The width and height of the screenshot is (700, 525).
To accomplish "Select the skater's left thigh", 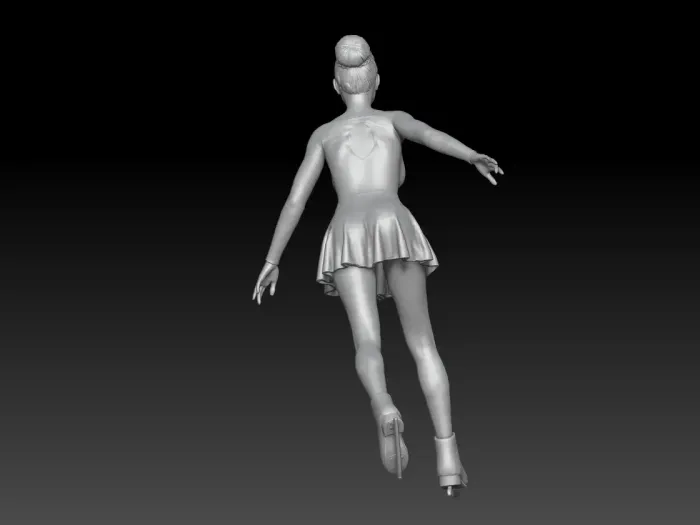I will click(359, 308).
